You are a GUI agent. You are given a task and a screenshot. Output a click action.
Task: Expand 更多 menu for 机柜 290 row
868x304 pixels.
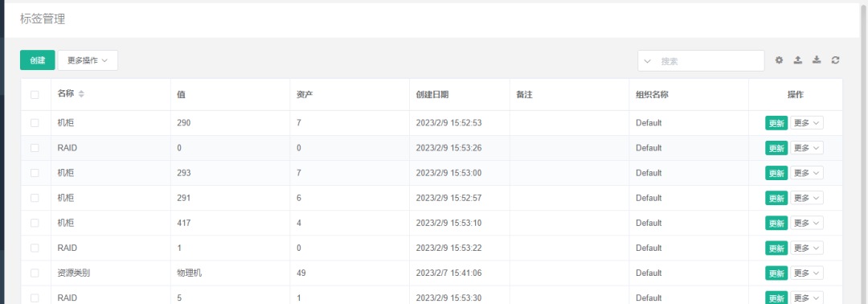[807, 123]
